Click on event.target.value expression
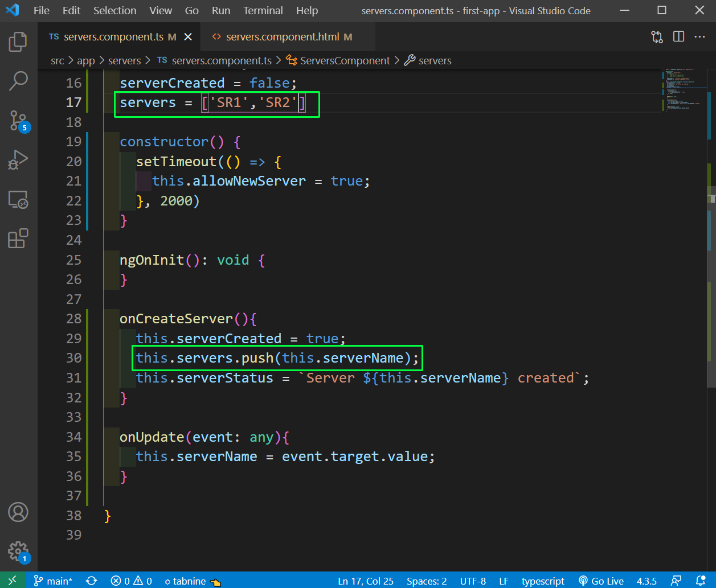The height and width of the screenshot is (588, 716). click(355, 457)
